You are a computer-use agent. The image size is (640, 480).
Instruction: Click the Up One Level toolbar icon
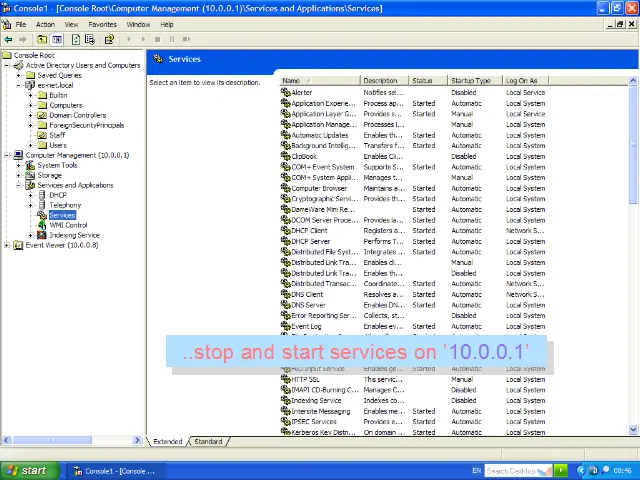click(x=42, y=40)
